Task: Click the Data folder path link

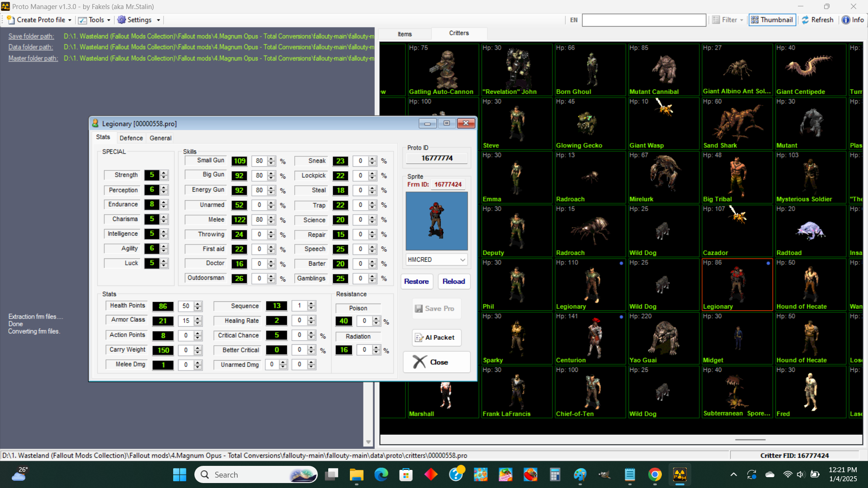Action: (31, 47)
